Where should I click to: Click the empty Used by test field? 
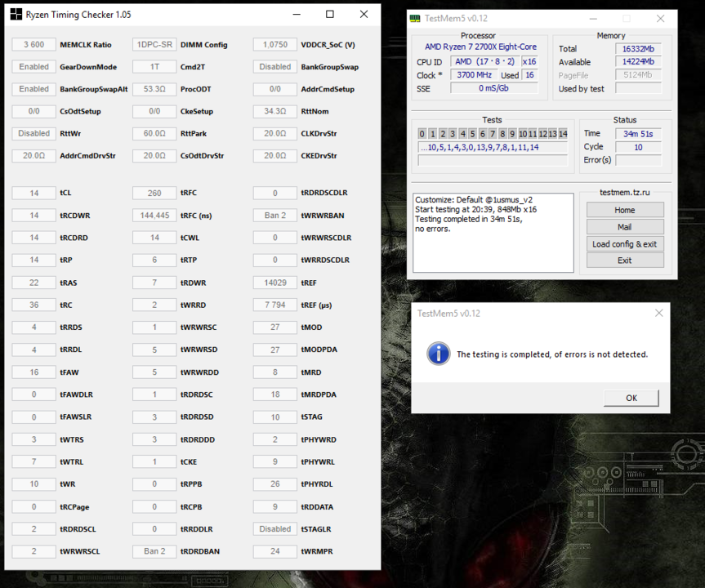point(638,88)
